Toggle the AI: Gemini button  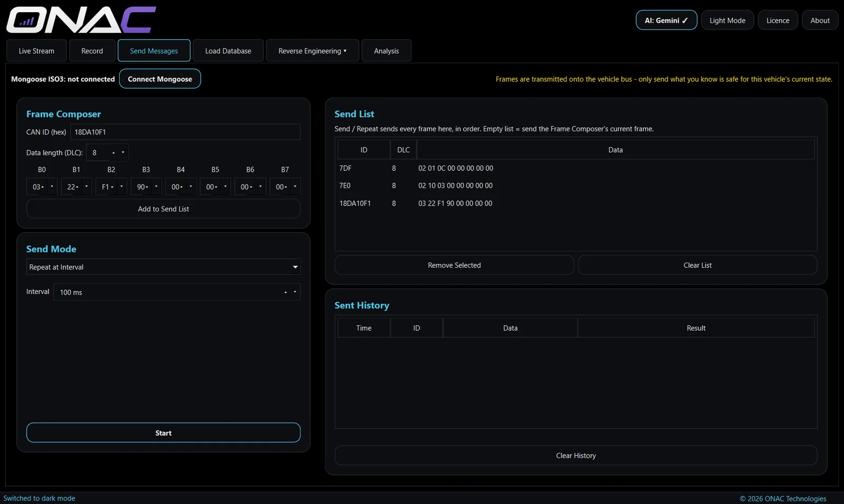coord(666,21)
